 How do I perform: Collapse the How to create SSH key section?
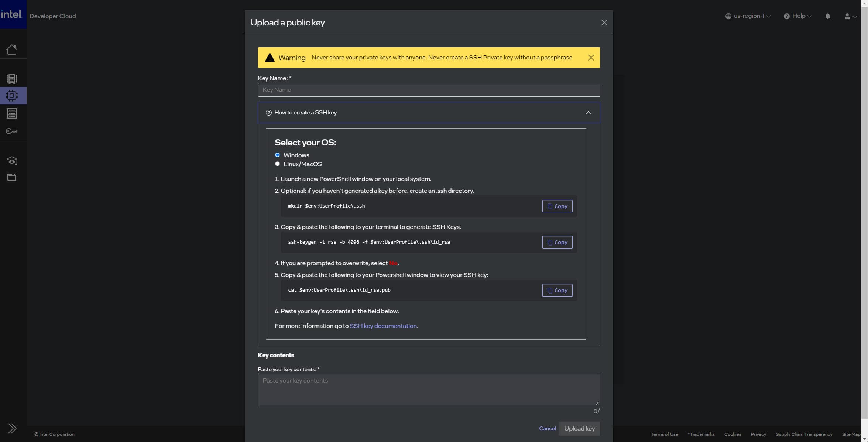pyautogui.click(x=588, y=113)
